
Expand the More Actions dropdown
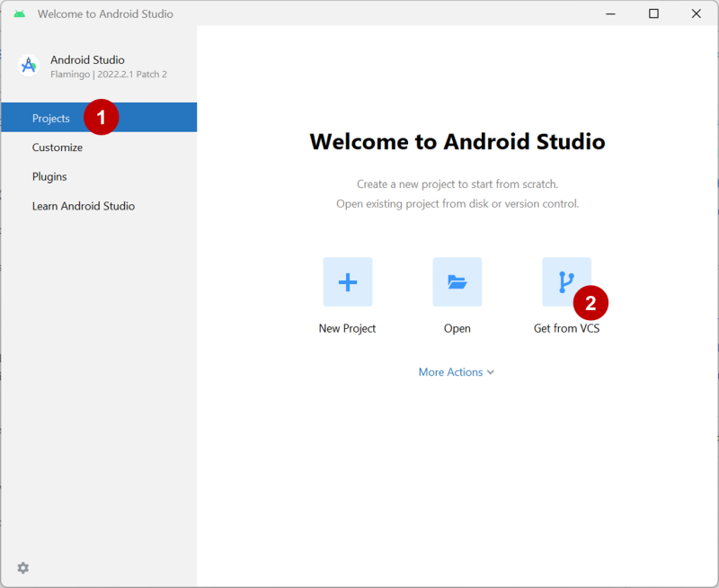tap(457, 372)
